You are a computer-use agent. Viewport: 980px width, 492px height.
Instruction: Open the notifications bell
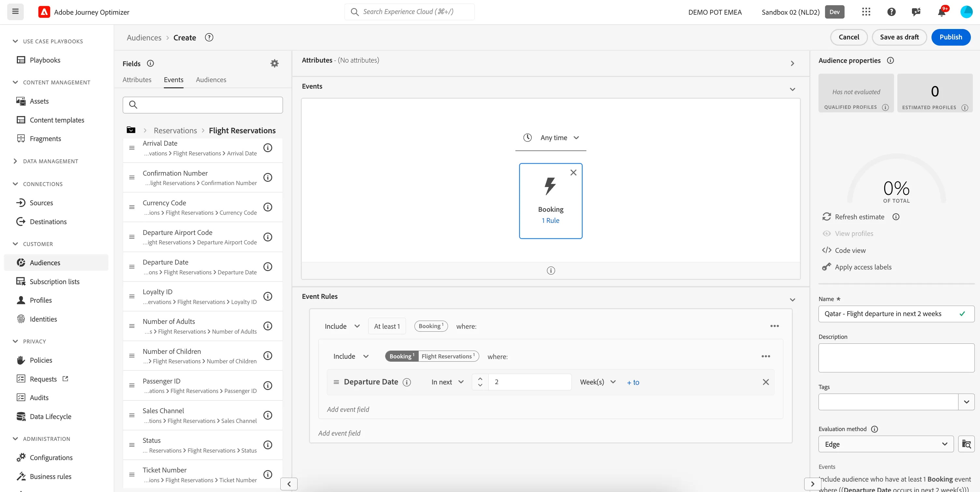[942, 12]
